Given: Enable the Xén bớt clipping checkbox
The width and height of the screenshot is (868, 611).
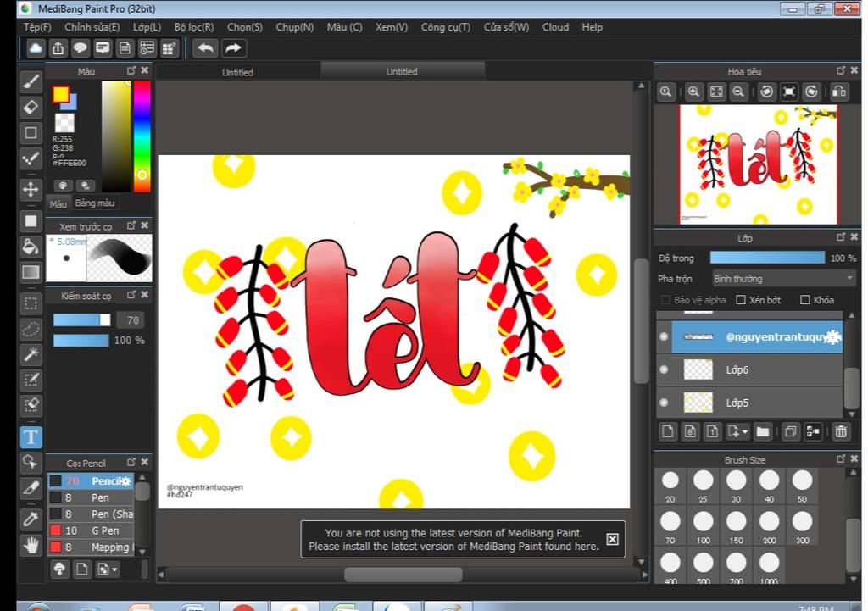Looking at the screenshot, I should coord(741,300).
